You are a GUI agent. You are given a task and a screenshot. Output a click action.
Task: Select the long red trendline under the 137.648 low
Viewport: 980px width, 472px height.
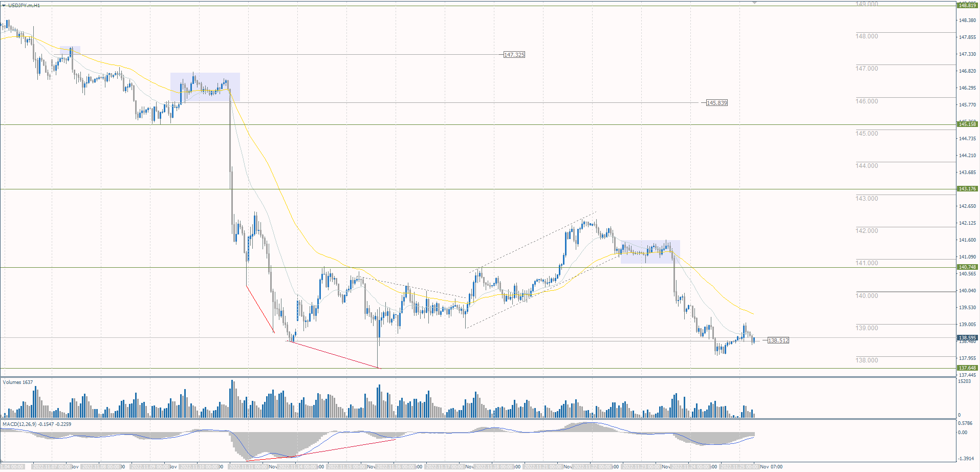tap(335, 355)
